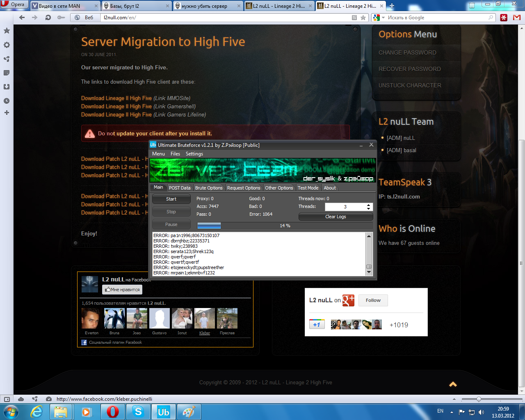Open Skype from the Windows taskbar
Viewport: 525px width, 420px height.
coord(138,412)
